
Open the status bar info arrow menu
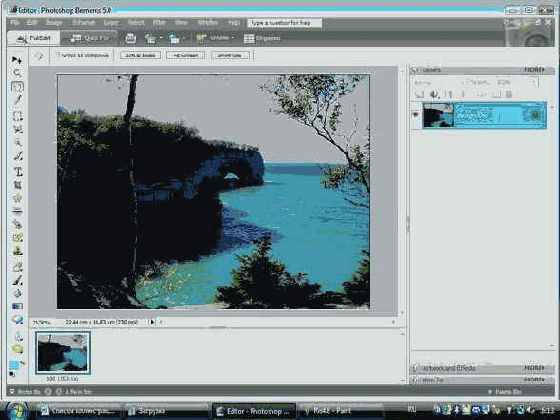point(152,322)
